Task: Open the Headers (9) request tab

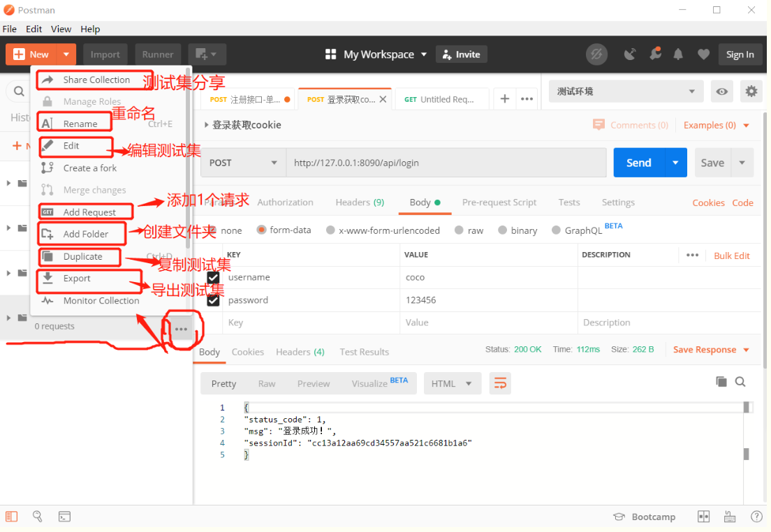Action: click(x=360, y=202)
